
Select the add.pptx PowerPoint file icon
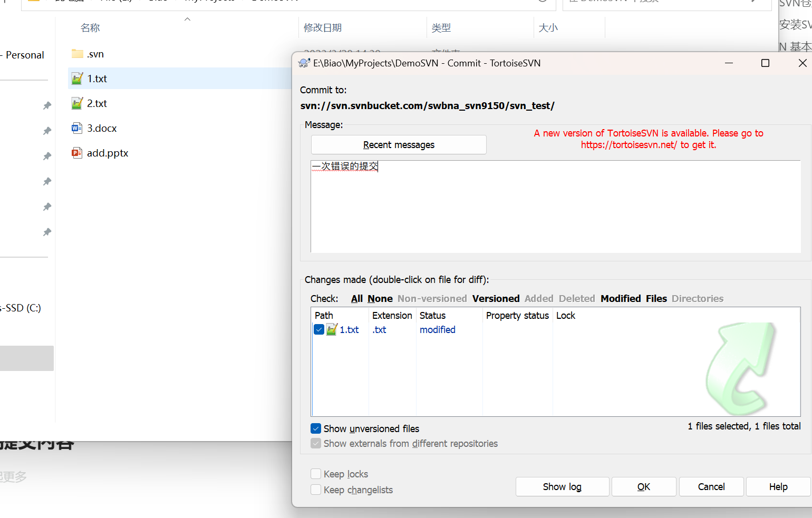click(78, 153)
